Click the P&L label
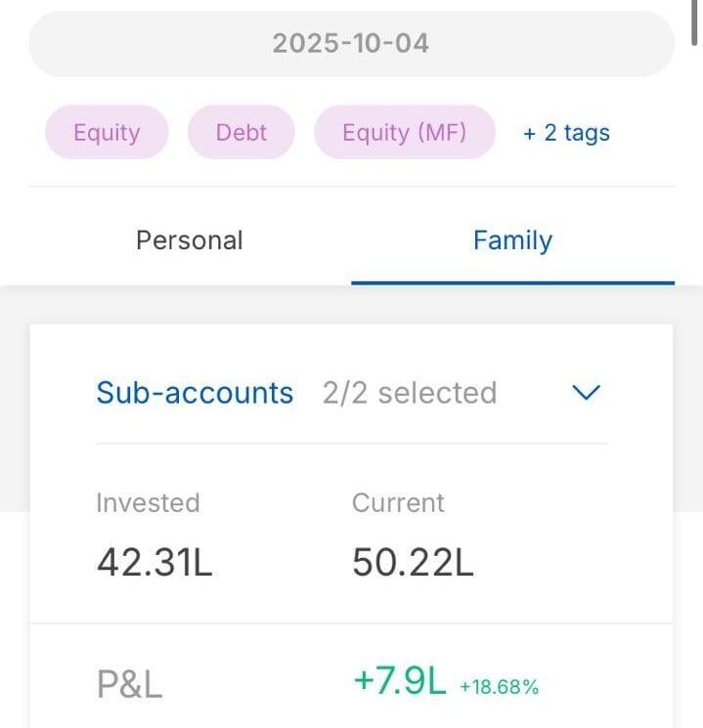Screen dimensions: 703x728 point(130,684)
